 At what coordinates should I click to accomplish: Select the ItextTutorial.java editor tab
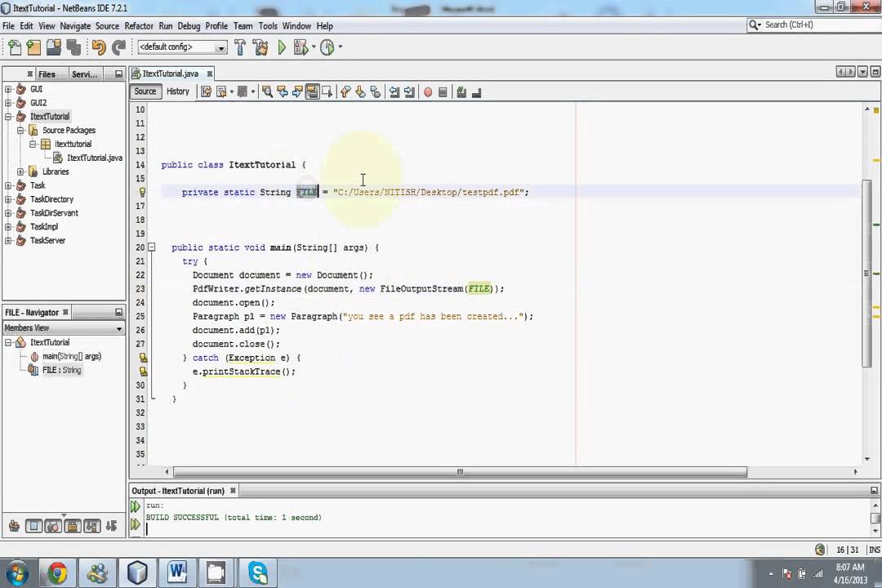click(x=170, y=73)
